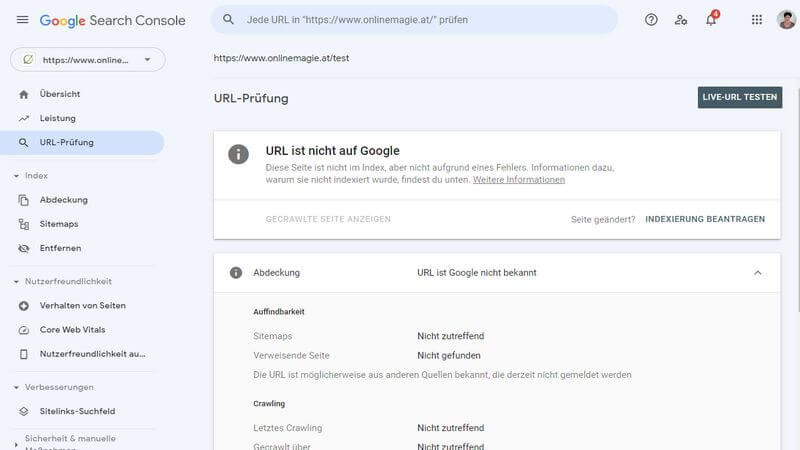Open the account profile avatar

[786, 20]
